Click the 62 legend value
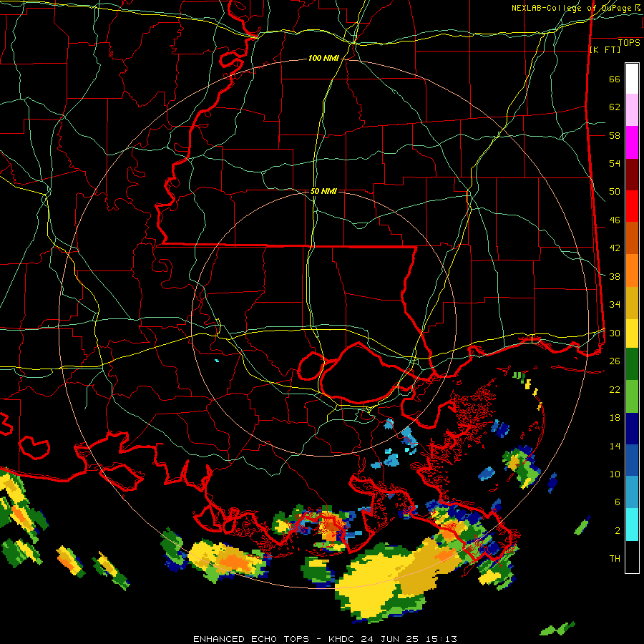The image size is (644, 644). coord(615,107)
